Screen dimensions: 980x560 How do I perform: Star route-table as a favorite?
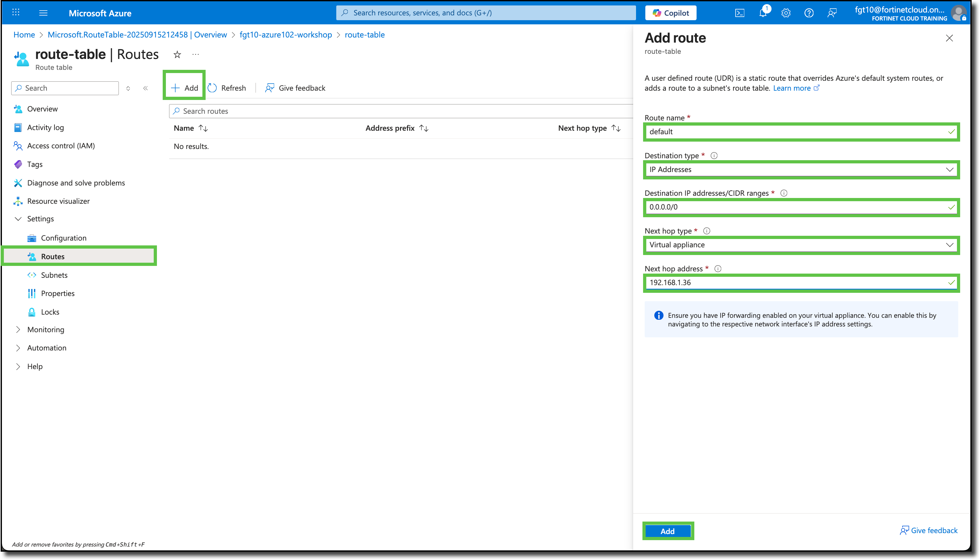point(177,54)
